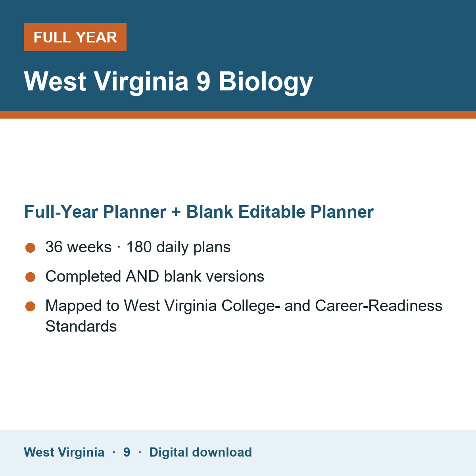Click the orange FULL YEAR badge
The width and height of the screenshot is (476, 476).
(x=75, y=37)
